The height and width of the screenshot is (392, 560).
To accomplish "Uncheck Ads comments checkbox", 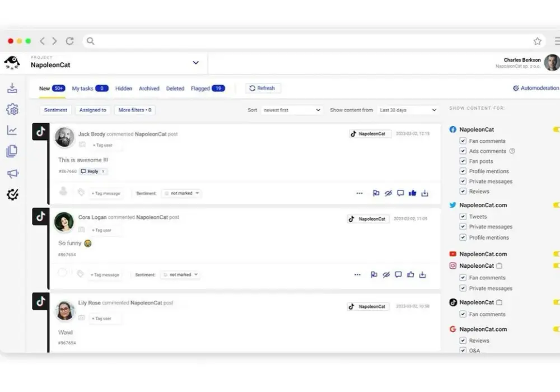I will point(463,151).
